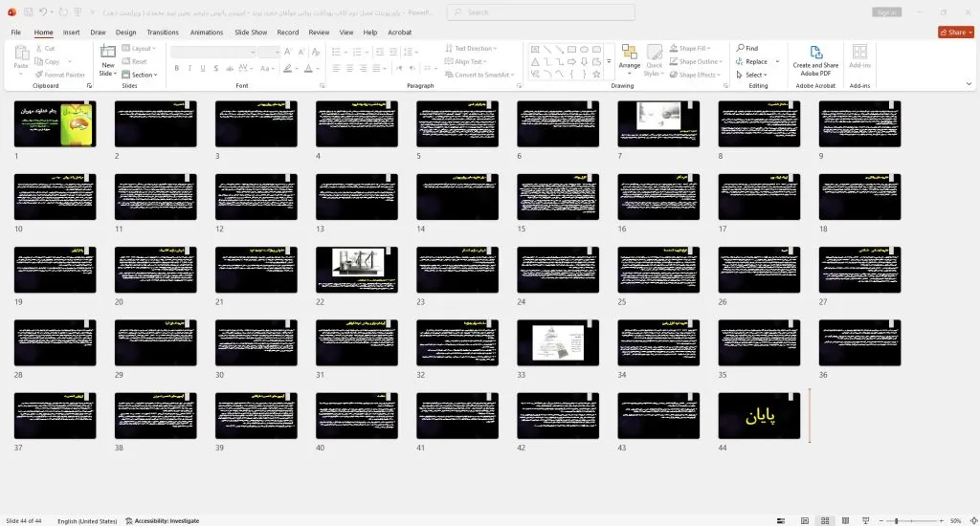Select the rectangle shape in gallery
This screenshot has width=980, height=526.
571,50
